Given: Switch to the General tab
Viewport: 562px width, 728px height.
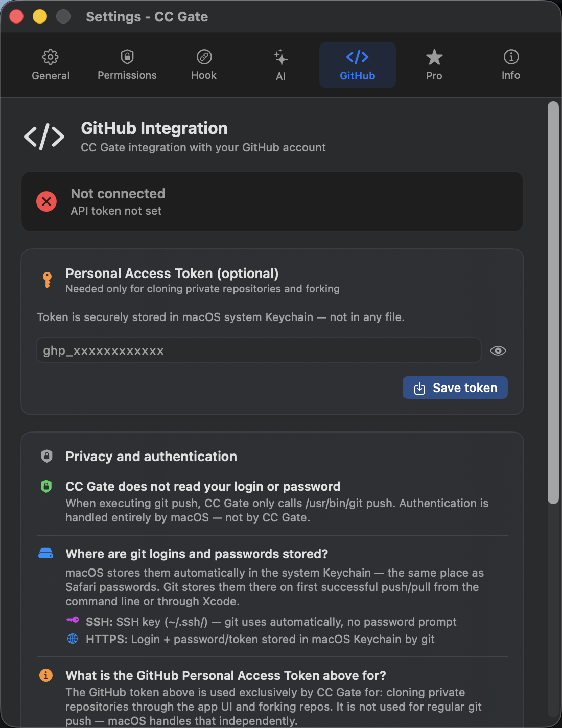Looking at the screenshot, I should pyautogui.click(x=50, y=65).
